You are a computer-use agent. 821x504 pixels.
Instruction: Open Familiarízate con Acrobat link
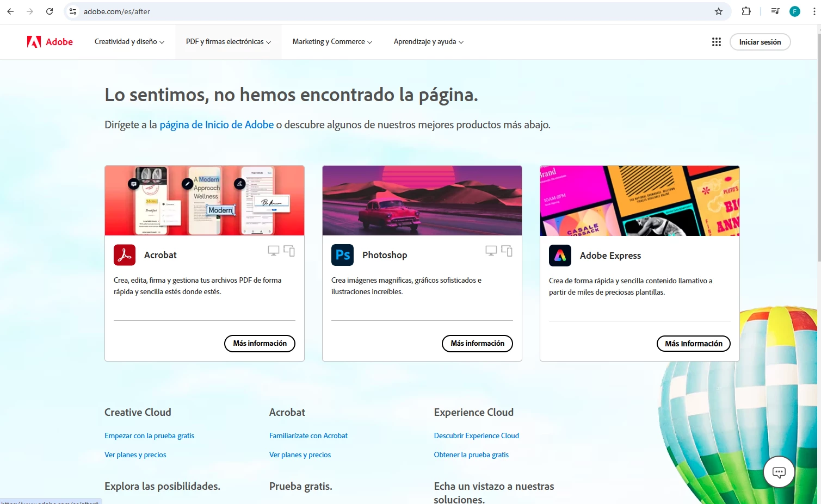(308, 435)
